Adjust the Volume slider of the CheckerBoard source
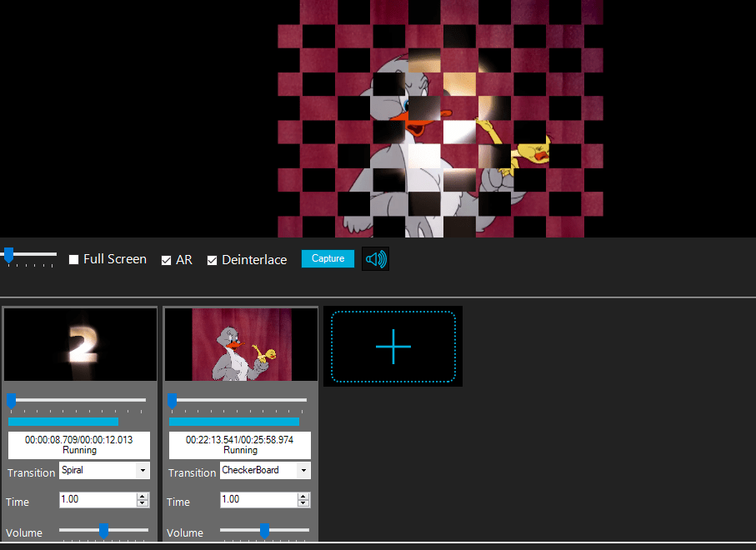Viewport: 756px width, 550px height. (x=265, y=531)
